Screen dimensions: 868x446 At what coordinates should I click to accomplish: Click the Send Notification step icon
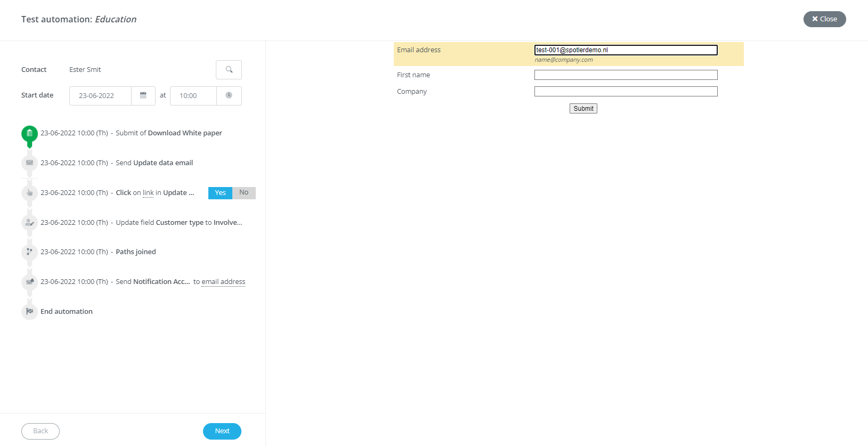[29, 282]
